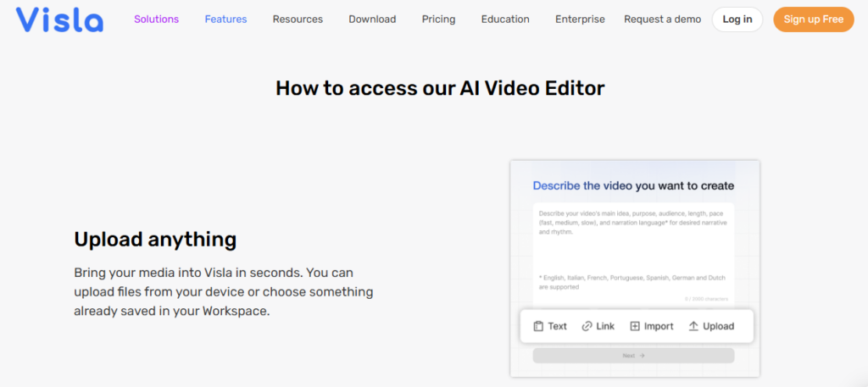868x387 pixels.
Task: Click the 'How to access our AI Video Editor' heading
Action: tap(440, 88)
